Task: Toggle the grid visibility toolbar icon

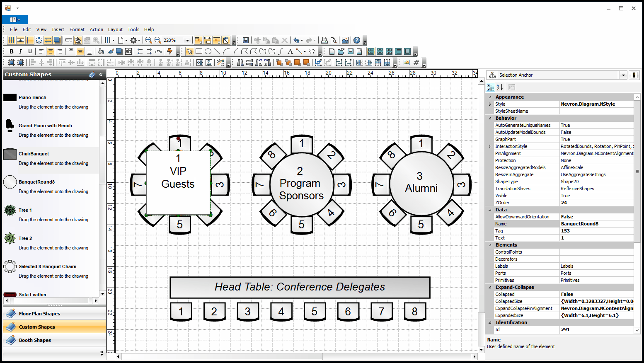Action: [x=11, y=40]
